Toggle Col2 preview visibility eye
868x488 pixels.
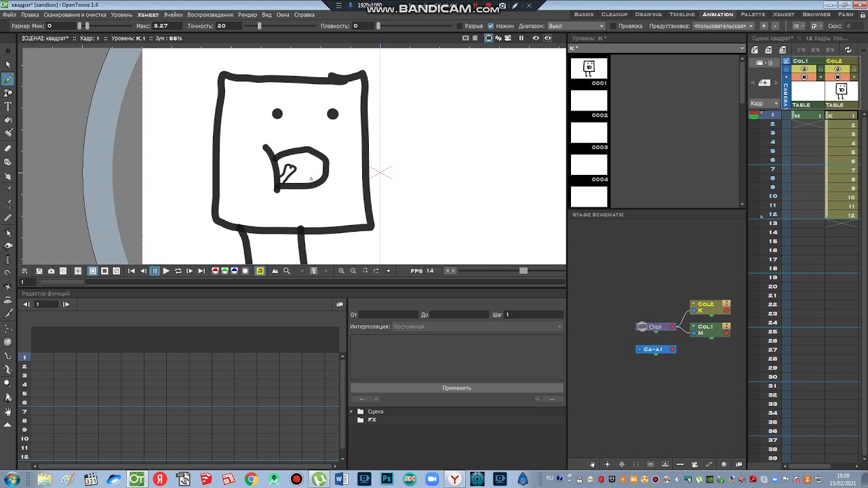click(837, 69)
